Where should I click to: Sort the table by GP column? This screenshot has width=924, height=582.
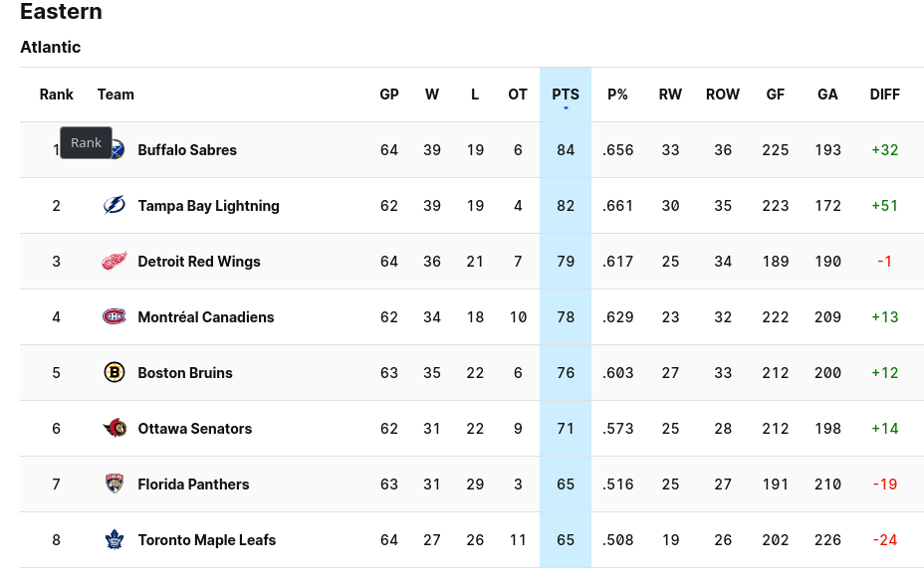(x=388, y=95)
